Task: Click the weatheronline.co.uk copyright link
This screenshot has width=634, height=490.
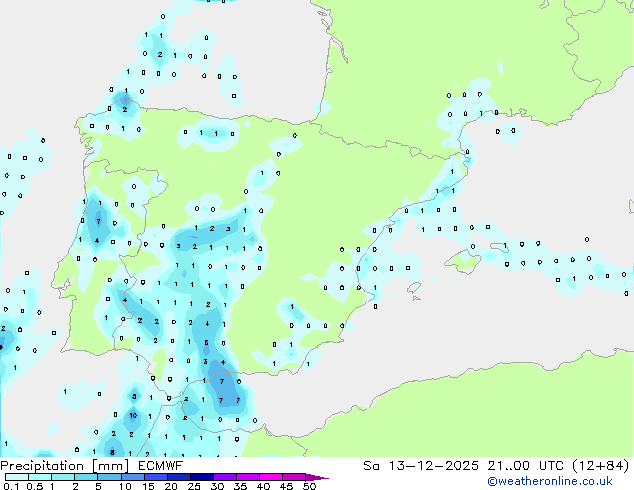Action: click(x=550, y=481)
